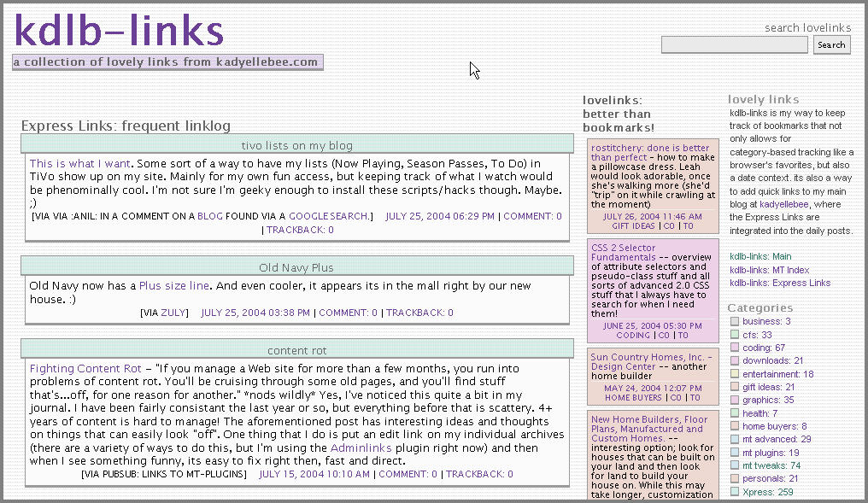868x503 pixels.
Task: Click the color square beside Xpress category
Action: coord(734,492)
